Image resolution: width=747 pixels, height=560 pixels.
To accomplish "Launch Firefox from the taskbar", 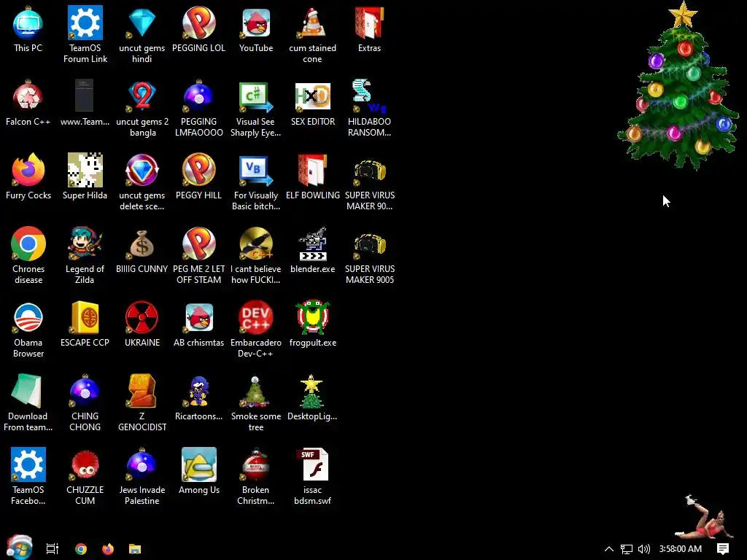I will click(x=108, y=549).
